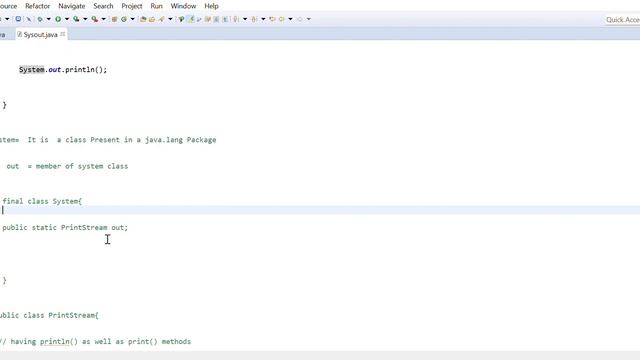
Task: Open the Navigate menu
Action: point(72,6)
